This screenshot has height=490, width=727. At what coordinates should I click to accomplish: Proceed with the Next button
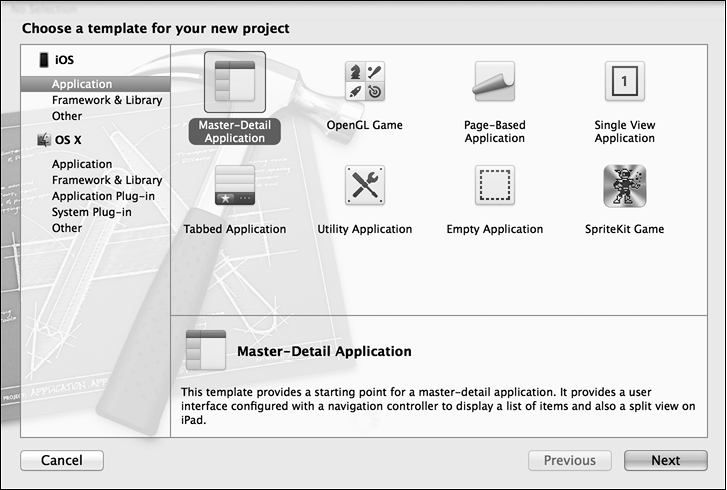click(665, 461)
